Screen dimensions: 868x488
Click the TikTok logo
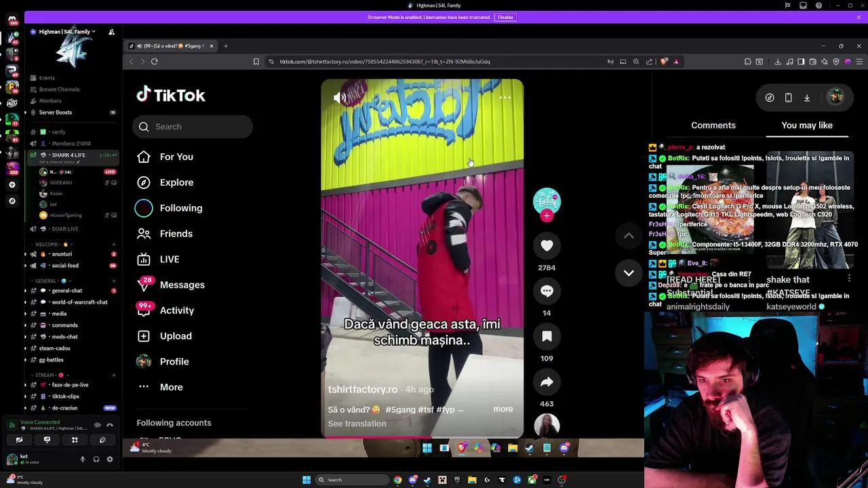(170, 95)
